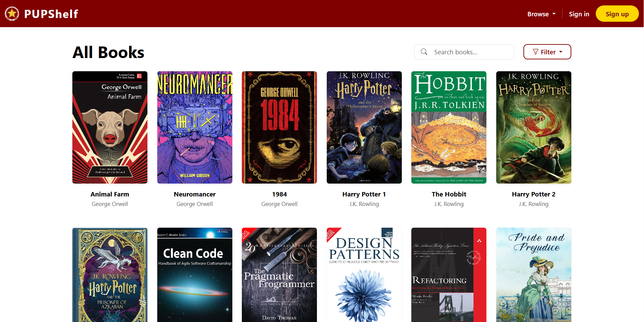This screenshot has height=322, width=644.
Task: Open the Design Patterns book cover
Action: 364,275
